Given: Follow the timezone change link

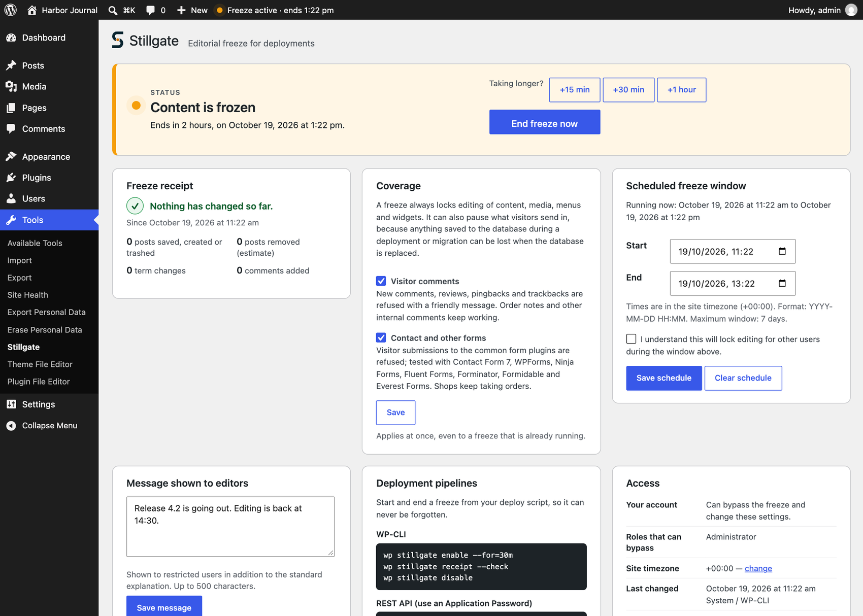Looking at the screenshot, I should tap(758, 568).
